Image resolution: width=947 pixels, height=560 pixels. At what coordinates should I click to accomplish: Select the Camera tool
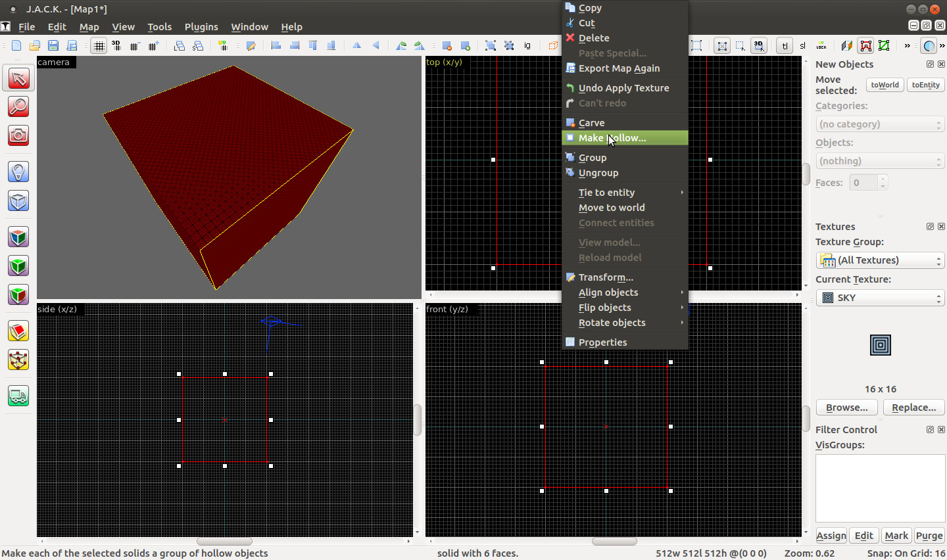pyautogui.click(x=18, y=135)
